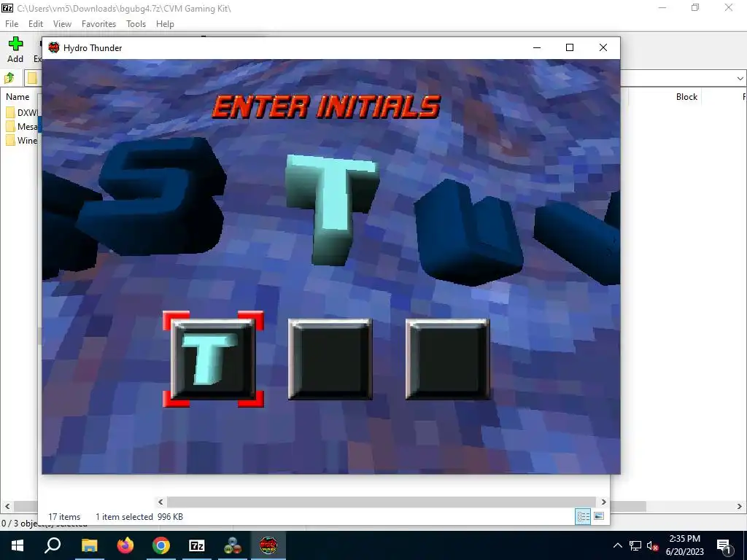The height and width of the screenshot is (560, 747).
Task: Open the notification center icon
Action: coord(724,545)
